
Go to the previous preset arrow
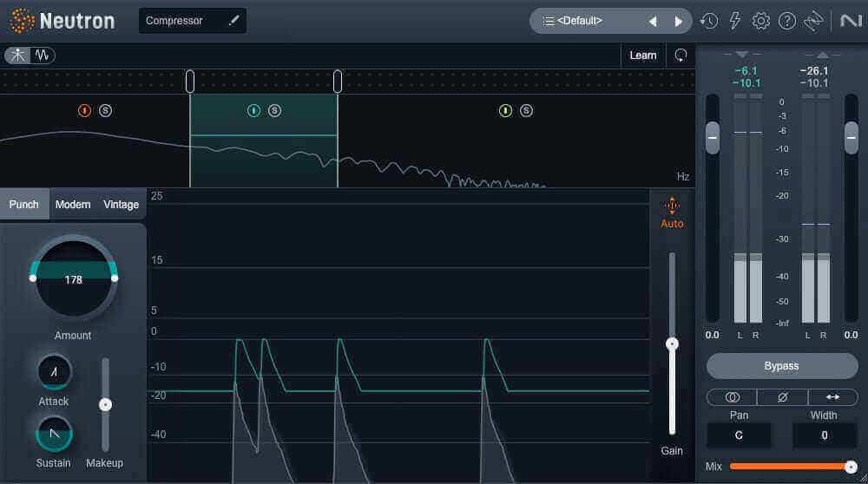pyautogui.click(x=653, y=22)
